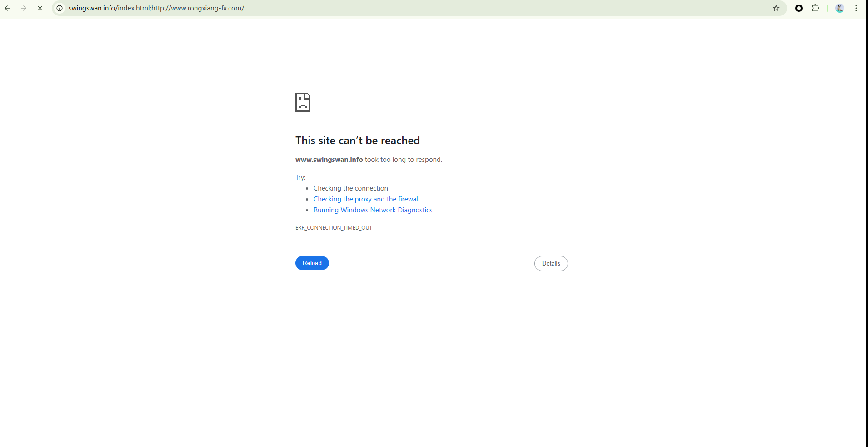Image resolution: width=868 pixels, height=447 pixels.
Task: Stop loading the page with X
Action: coord(40,8)
